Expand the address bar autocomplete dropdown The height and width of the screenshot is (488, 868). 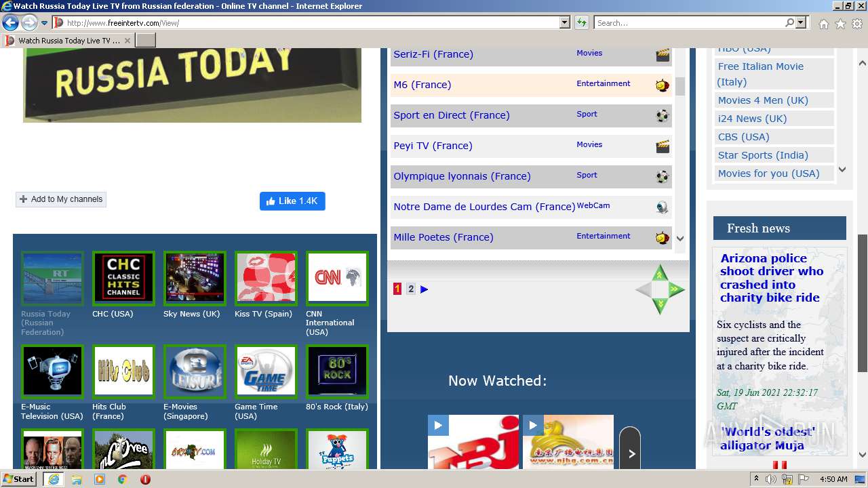565,23
